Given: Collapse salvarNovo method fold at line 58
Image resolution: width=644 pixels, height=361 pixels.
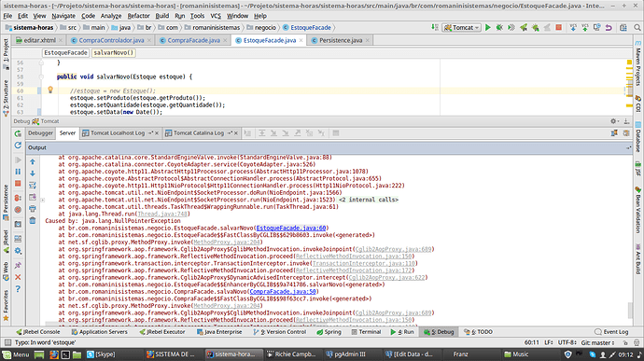Looking at the screenshot, I should pyautogui.click(x=41, y=76).
